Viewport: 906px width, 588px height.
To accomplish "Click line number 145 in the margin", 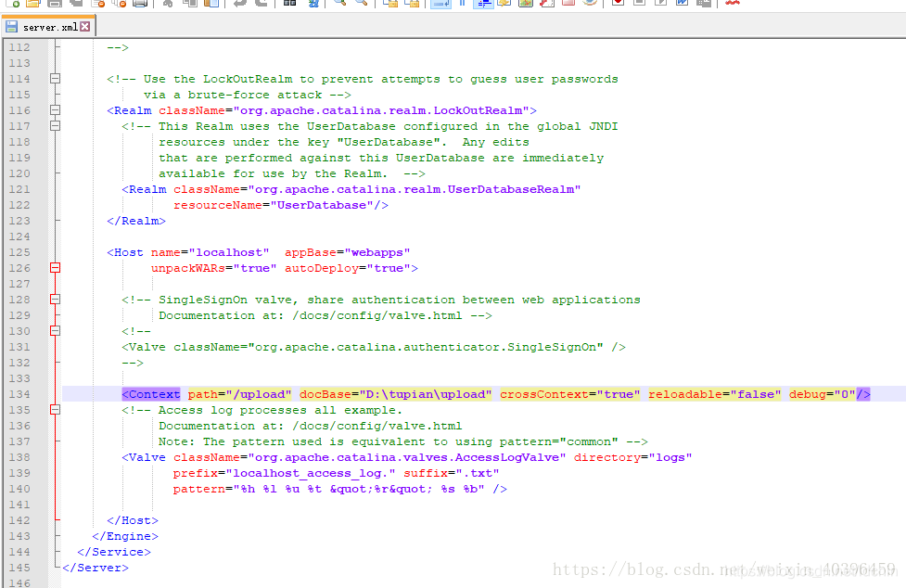I will 19,568.
